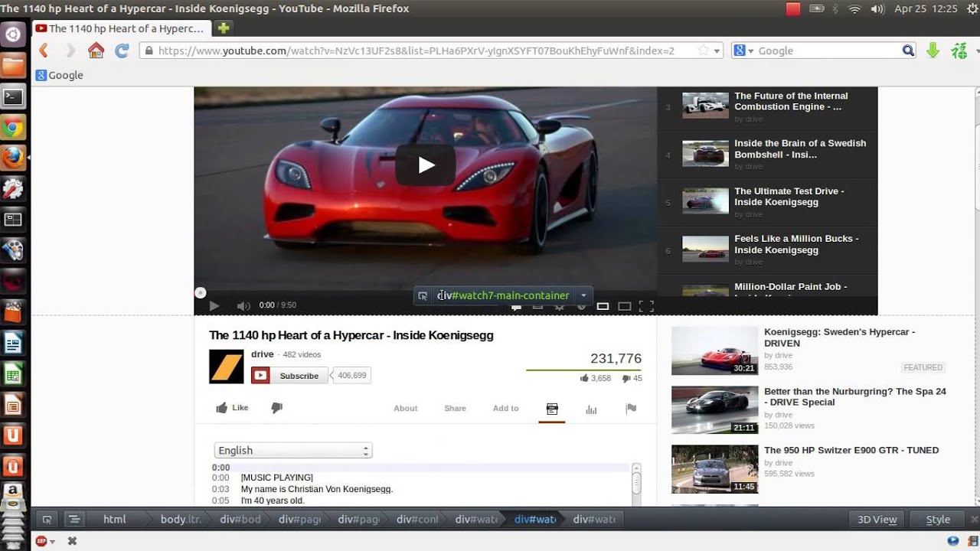Select the body.ltr breadcrumb
Screen dimensions: 980x551
coord(181,520)
